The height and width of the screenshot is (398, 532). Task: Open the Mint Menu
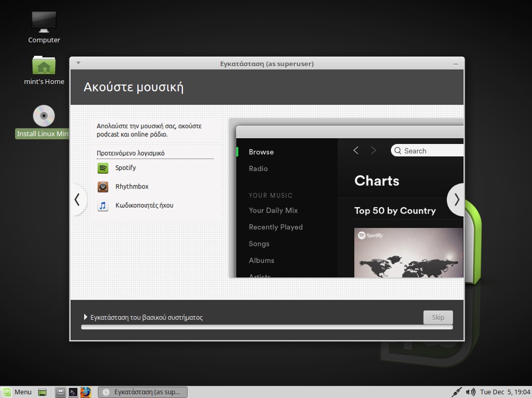[16, 392]
